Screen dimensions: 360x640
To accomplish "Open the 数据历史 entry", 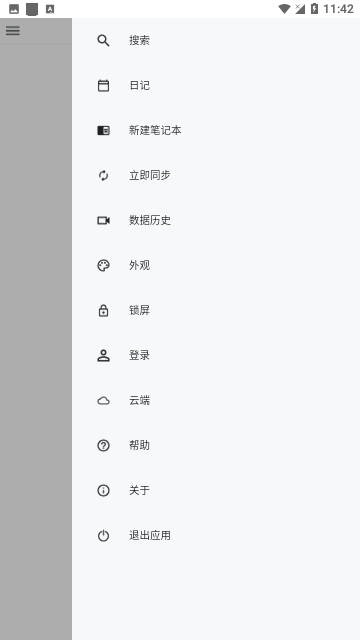I will [x=216, y=220].
